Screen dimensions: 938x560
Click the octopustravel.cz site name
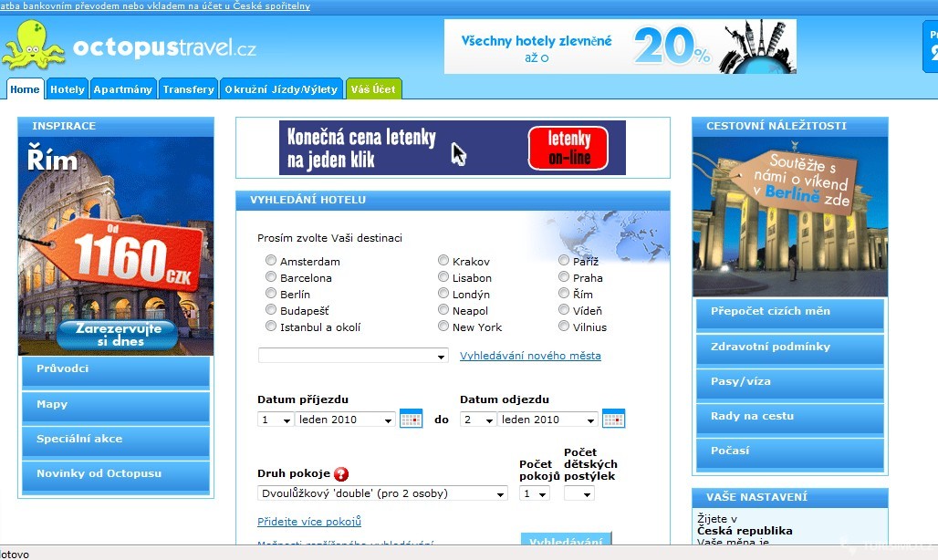click(164, 47)
